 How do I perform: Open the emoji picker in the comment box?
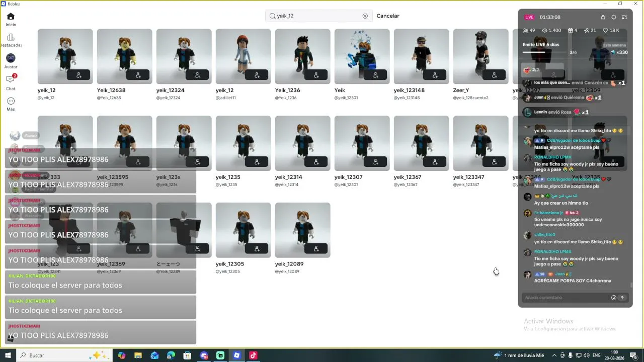(x=613, y=298)
